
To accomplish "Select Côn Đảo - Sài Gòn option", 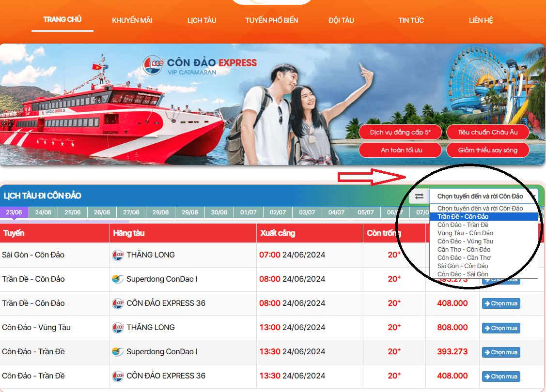I will click(484, 274).
